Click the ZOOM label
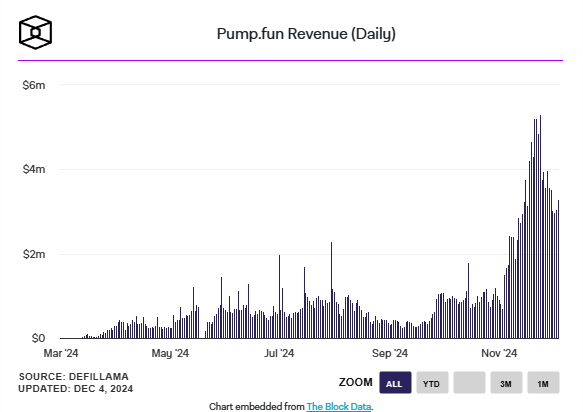This screenshot has height=412, width=583. [x=355, y=382]
